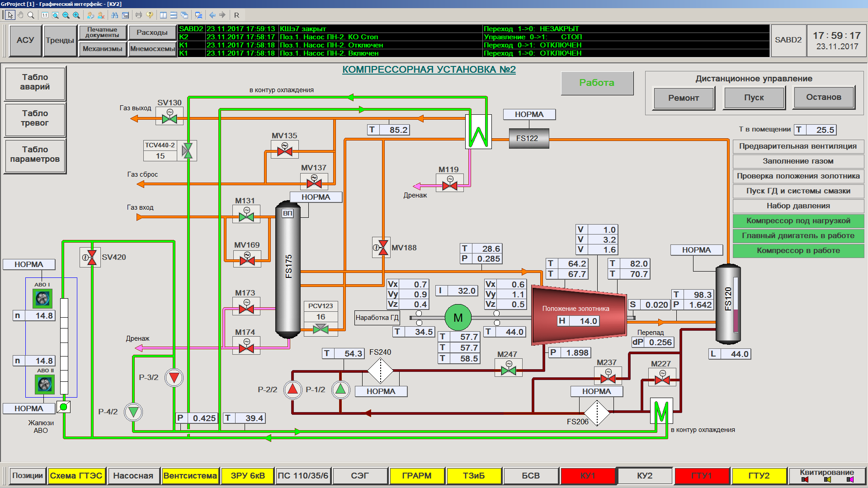868x488 pixels.
Task: Click valve SV130 symbol
Action: [x=170, y=118]
